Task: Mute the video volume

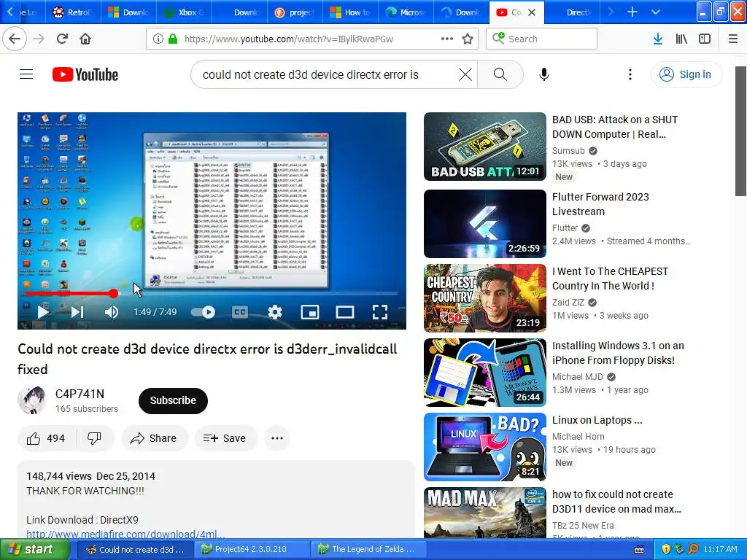Action: coord(112,312)
